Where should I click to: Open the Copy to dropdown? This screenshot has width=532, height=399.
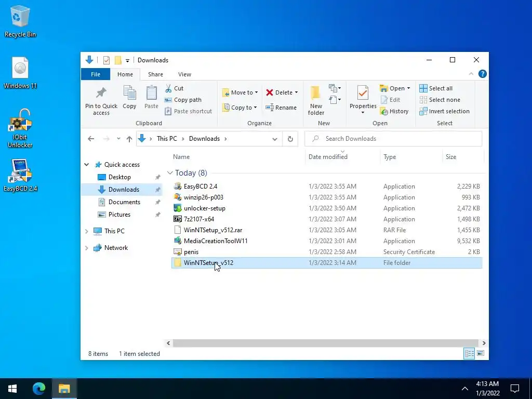tap(240, 108)
